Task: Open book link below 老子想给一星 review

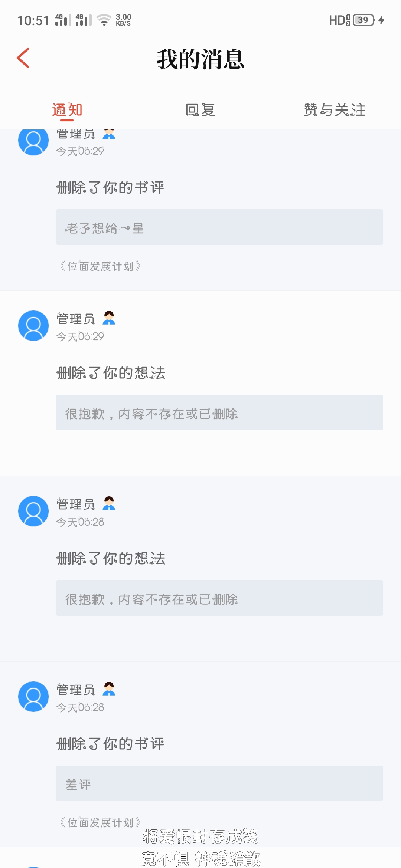Action: point(100,266)
